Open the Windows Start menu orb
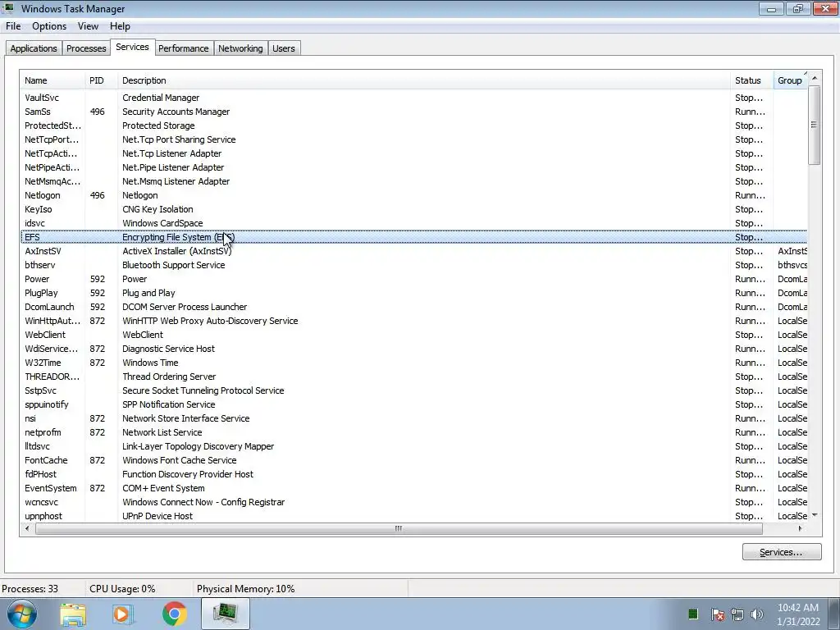840x630 pixels. (x=21, y=614)
